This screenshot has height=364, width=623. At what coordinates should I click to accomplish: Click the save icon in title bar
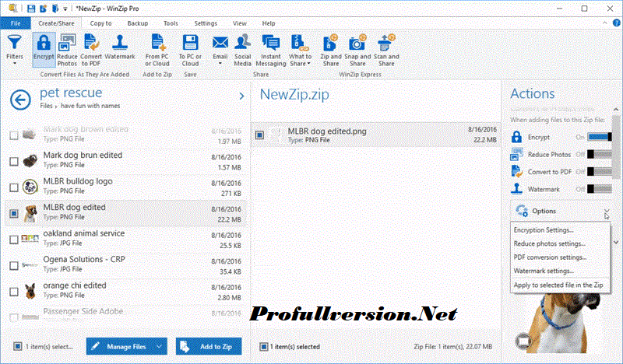pyautogui.click(x=30, y=9)
